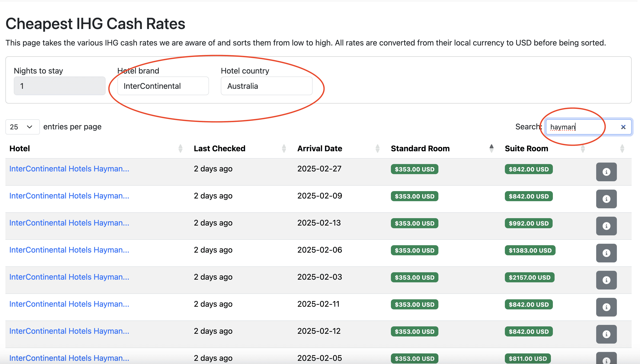
Task: Open the entries per page dropdown
Action: 22,127
